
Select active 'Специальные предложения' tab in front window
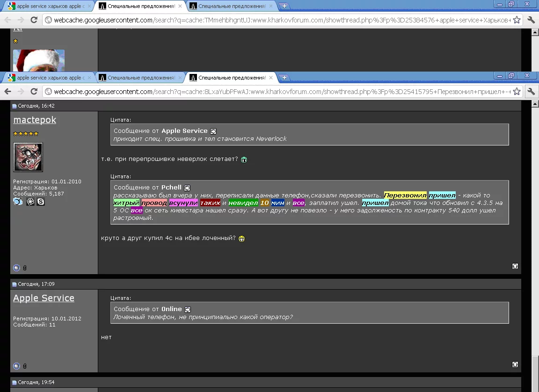pos(231,78)
